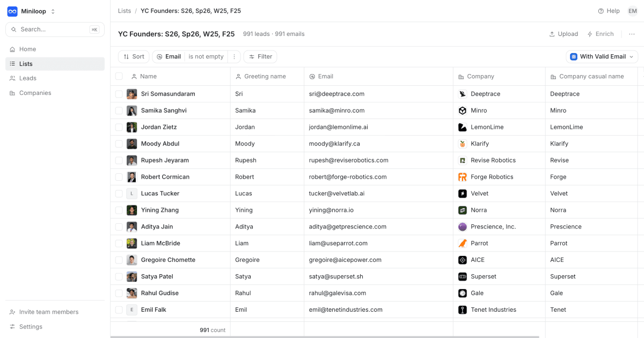Check the Lucas Tucker row checkbox
The image size is (644, 338).
119,194
